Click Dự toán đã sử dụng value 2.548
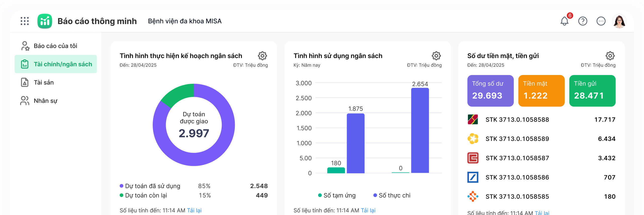The height and width of the screenshot is (215, 644). coord(259,186)
